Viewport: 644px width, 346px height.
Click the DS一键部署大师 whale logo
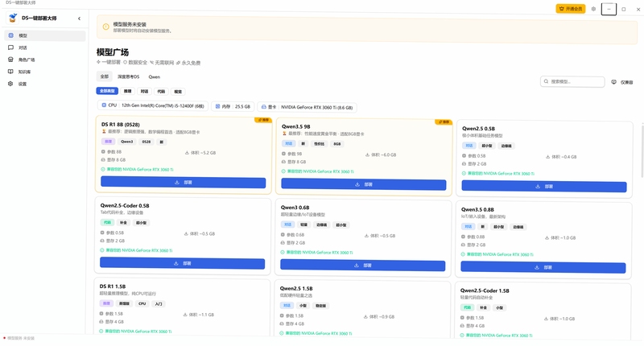coord(13,18)
